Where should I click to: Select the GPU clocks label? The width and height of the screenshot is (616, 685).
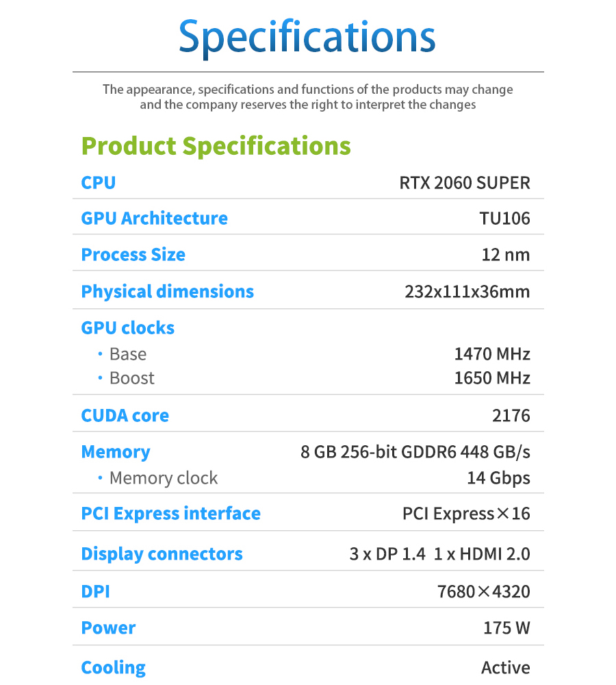coord(127,328)
